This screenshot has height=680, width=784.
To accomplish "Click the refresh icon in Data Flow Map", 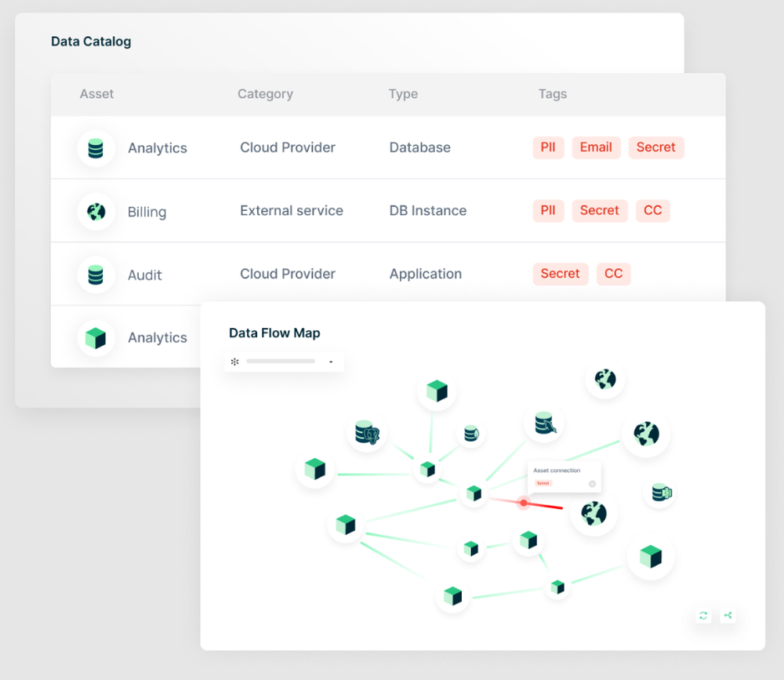I will pos(703,616).
